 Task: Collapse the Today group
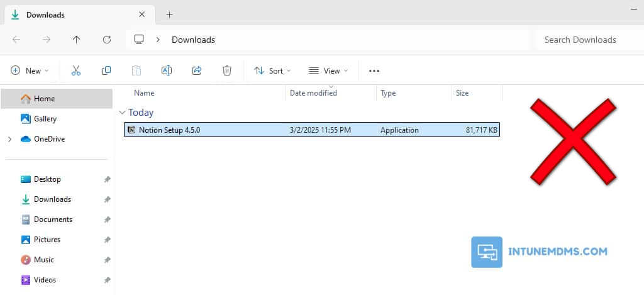pyautogui.click(x=122, y=113)
